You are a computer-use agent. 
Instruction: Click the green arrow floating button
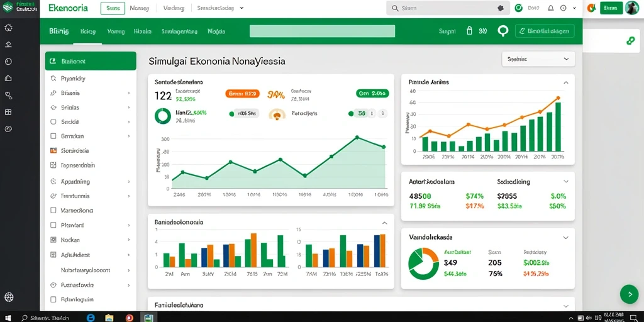tap(629, 294)
